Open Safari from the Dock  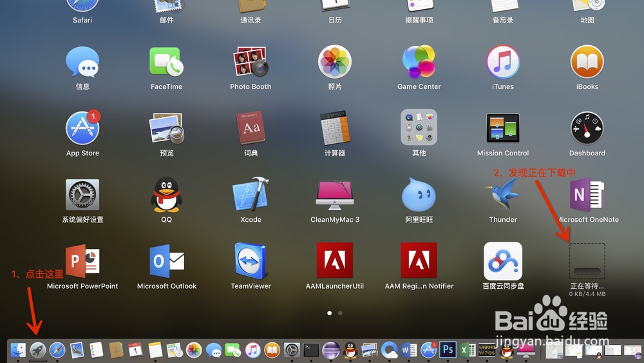pos(57,350)
